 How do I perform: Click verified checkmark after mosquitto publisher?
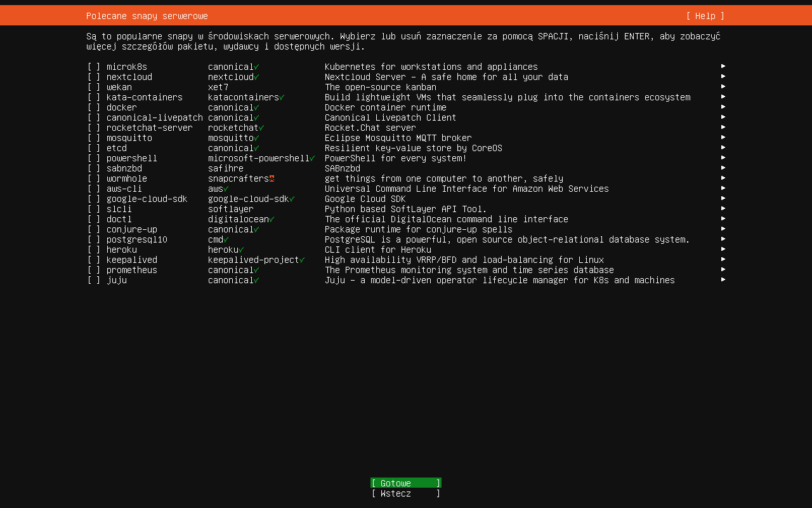(256, 138)
